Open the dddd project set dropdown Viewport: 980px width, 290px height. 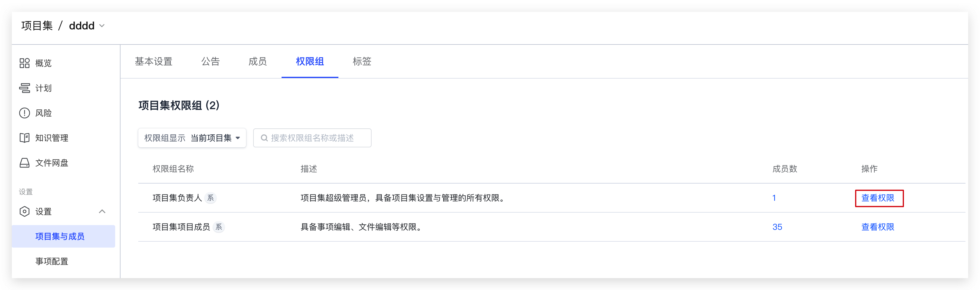(87, 26)
